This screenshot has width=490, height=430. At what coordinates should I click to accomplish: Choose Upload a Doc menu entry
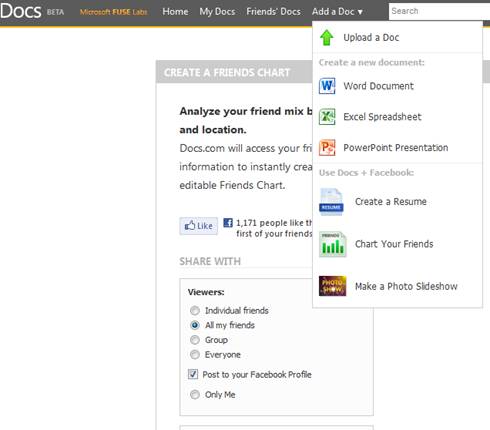pyautogui.click(x=397, y=37)
